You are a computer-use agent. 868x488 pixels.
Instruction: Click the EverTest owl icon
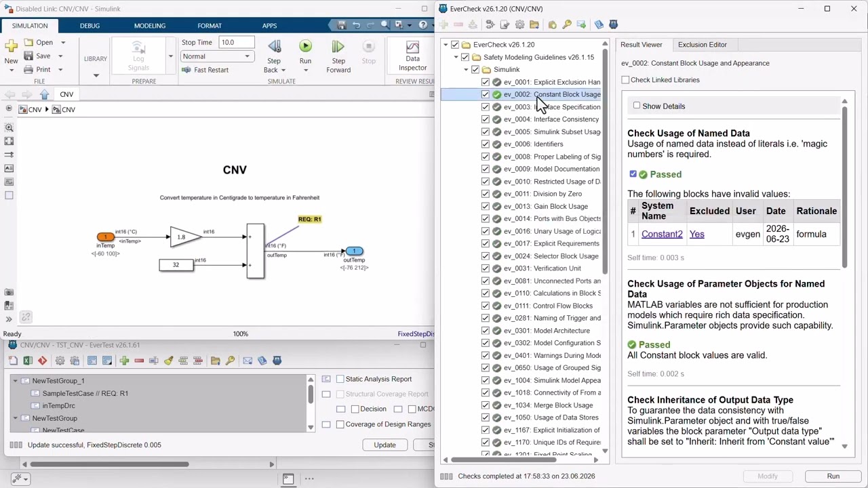[277, 361]
